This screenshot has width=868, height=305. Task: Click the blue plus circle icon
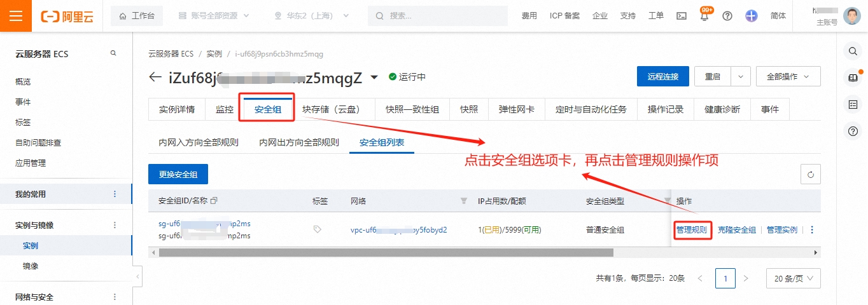tap(752, 16)
